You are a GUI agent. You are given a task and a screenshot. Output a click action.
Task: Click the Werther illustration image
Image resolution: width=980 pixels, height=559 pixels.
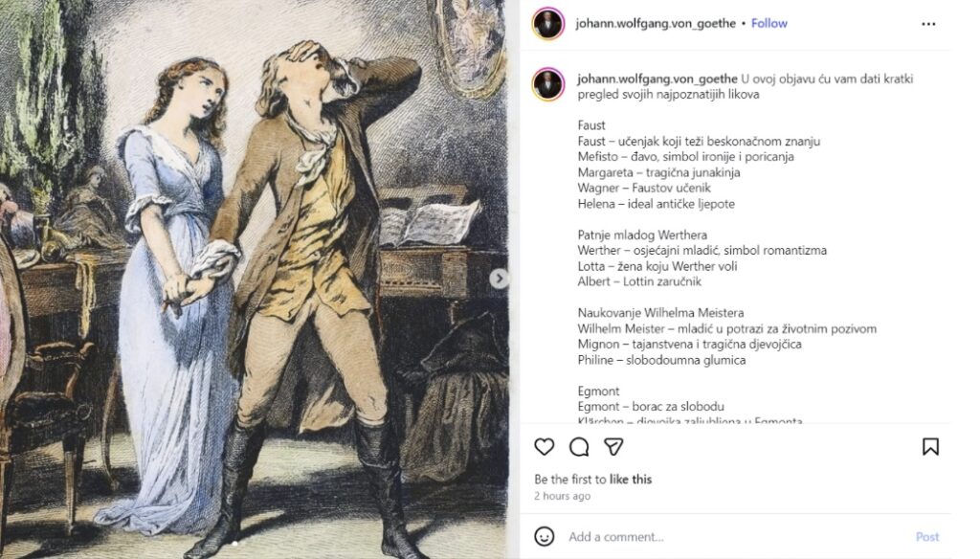coord(255,279)
